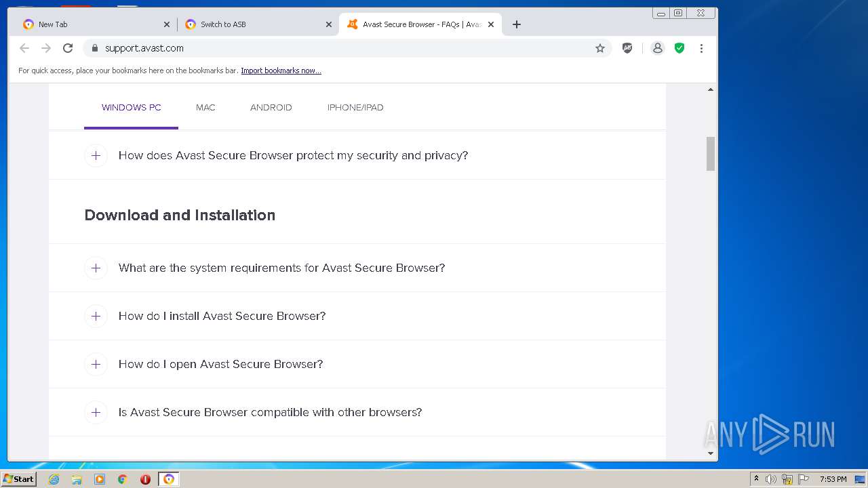Expand the security and privacy question plus icon
This screenshot has width=868, height=488.
pos(96,155)
